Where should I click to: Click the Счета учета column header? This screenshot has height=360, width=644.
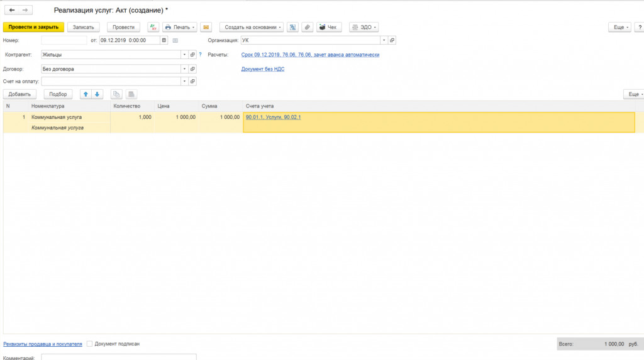438,106
